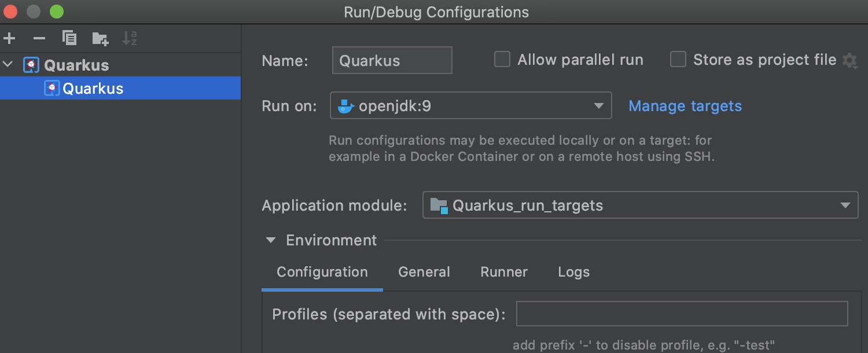Screen dimensions: 868x353
Task: Switch to the Configuration tab
Action: (322, 272)
